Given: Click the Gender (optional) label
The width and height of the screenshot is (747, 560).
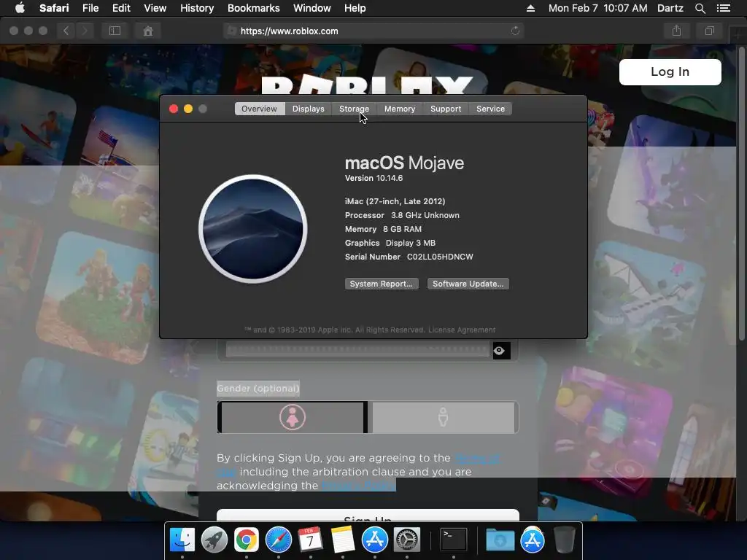Looking at the screenshot, I should pyautogui.click(x=258, y=388).
